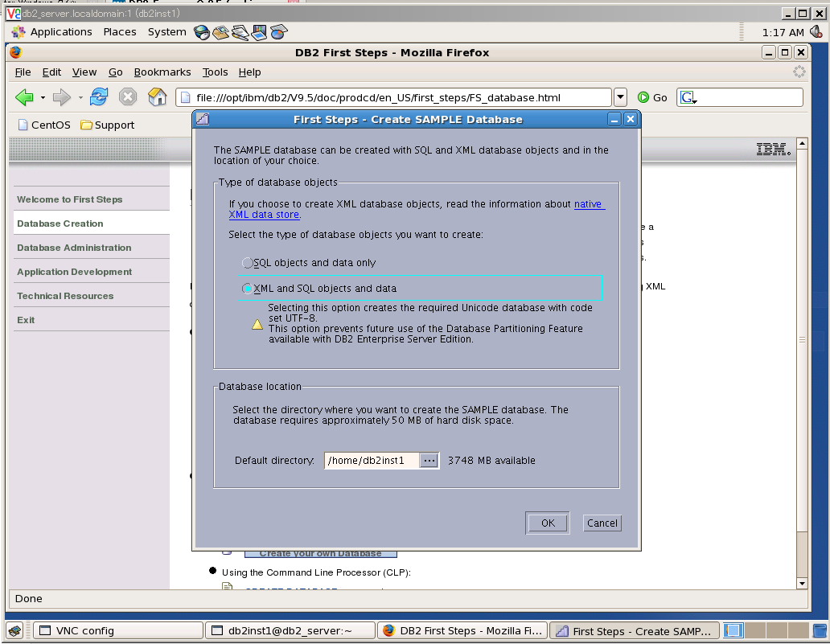Image resolution: width=830 pixels, height=644 pixels.
Task: Open the Applications panel menu
Action: pos(61,32)
